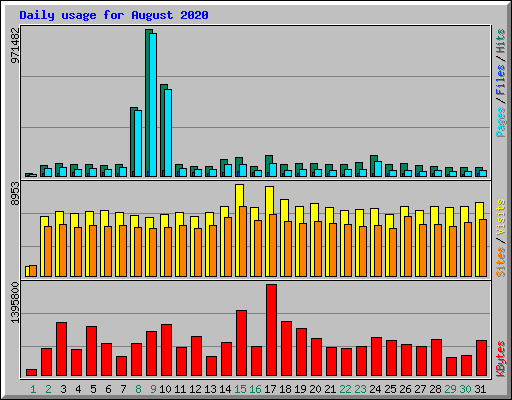The image size is (512, 400).
Task: Select the orange sites bar for day 26
Action: 408,246
